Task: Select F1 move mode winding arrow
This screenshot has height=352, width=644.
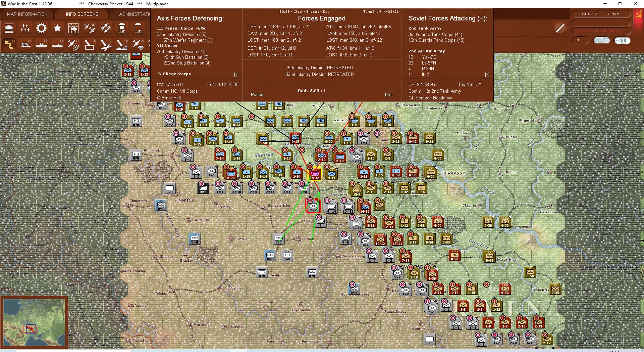Action: pos(9,44)
